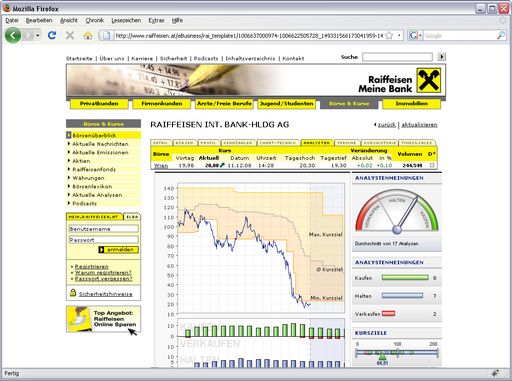Click the Suche text field
512x381 pixels.
(x=397, y=57)
